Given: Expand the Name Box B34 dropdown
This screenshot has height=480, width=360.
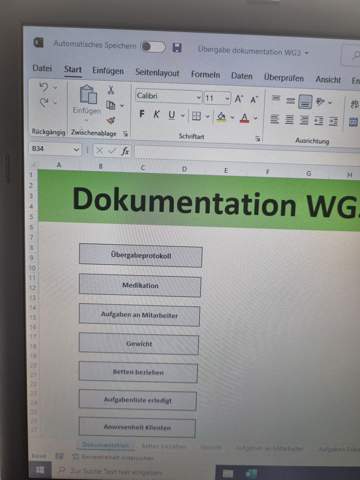Looking at the screenshot, I should (76, 149).
